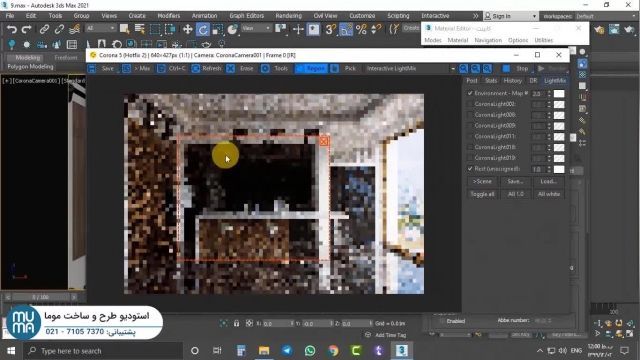640x360 pixels.
Task: Open the Interactive LightMix dropdown
Action: (x=410, y=69)
